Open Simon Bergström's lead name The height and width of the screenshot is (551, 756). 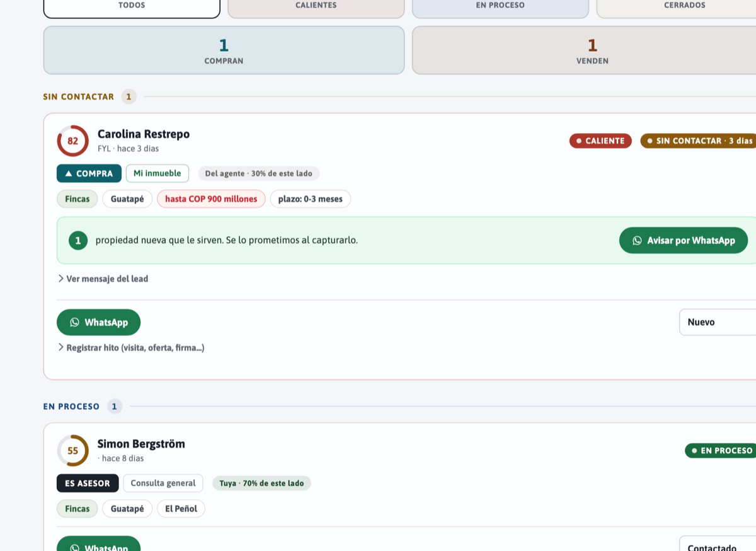click(141, 444)
